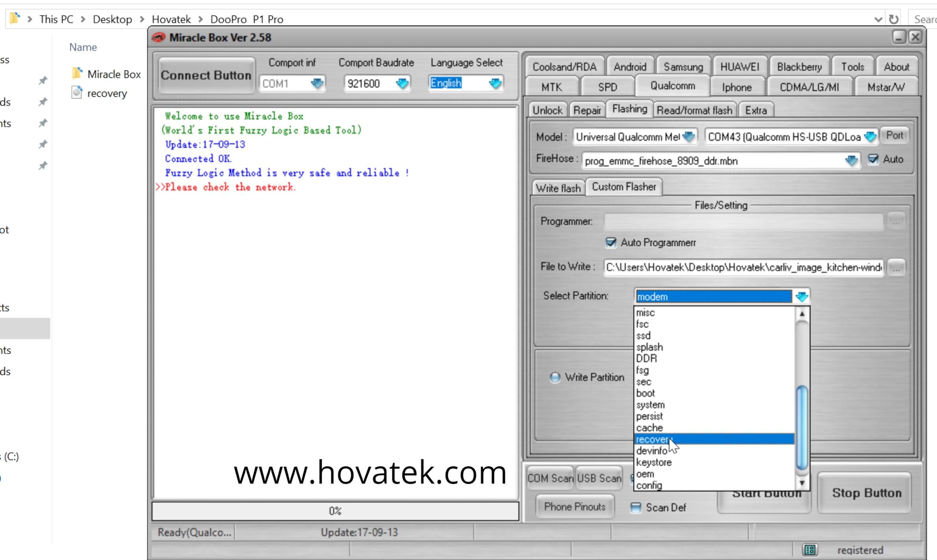The height and width of the screenshot is (560, 937).
Task: Click the COM Scan button
Action: (550, 478)
